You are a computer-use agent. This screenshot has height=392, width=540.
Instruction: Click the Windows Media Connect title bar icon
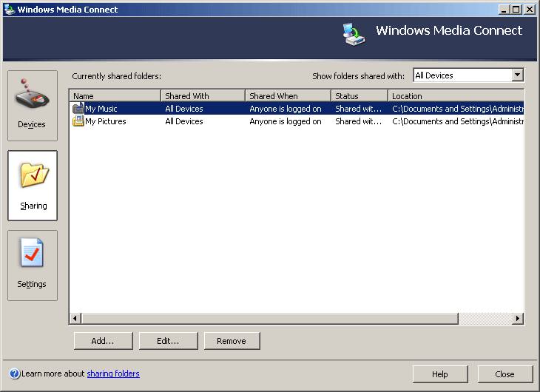pos(10,10)
